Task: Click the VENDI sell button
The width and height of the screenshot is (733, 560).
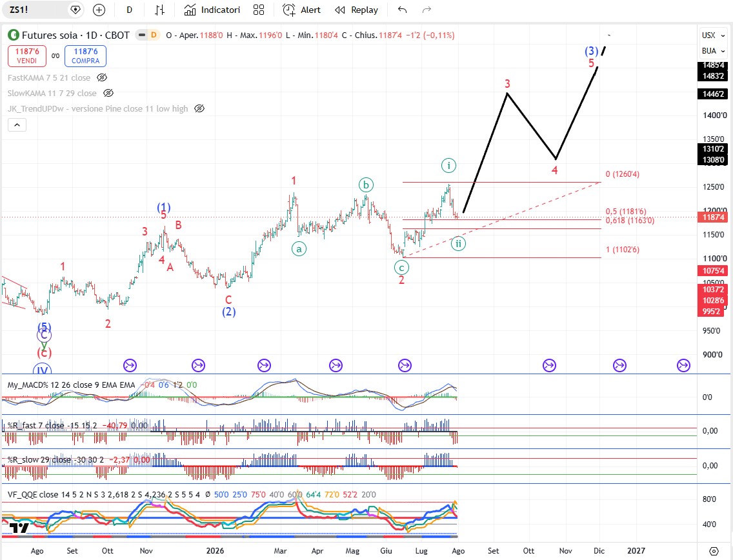Action: click(26, 56)
